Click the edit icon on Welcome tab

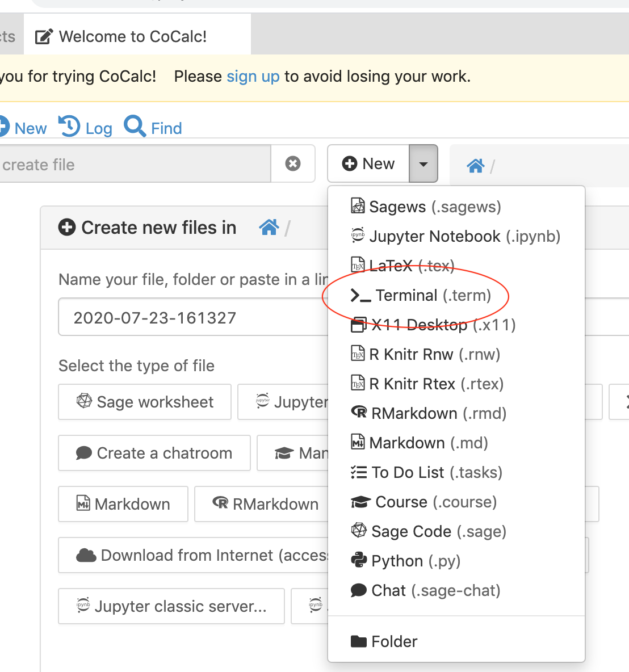click(44, 36)
